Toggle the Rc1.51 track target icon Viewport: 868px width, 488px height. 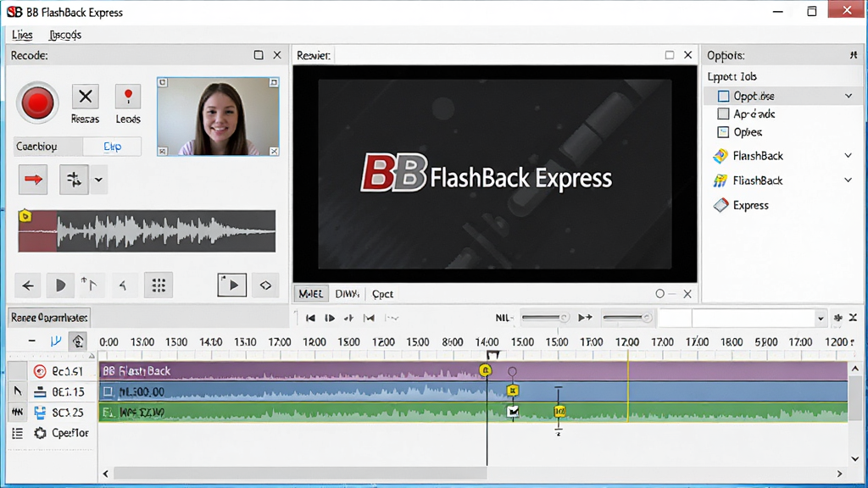pos(39,371)
